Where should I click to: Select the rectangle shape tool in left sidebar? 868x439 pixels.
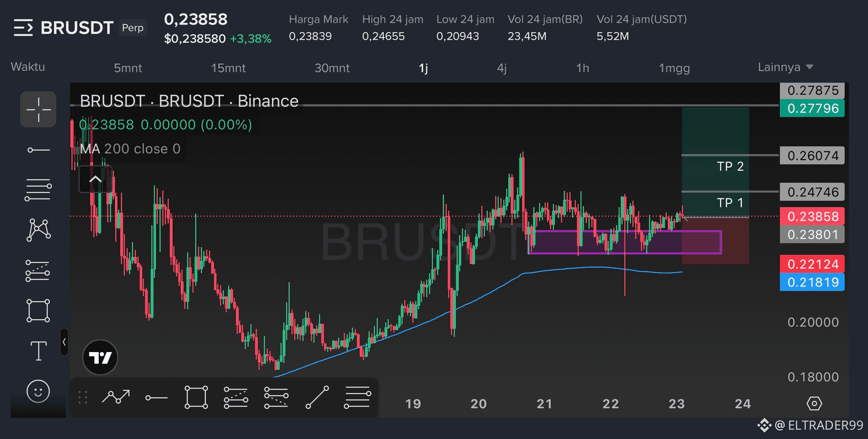(38, 311)
